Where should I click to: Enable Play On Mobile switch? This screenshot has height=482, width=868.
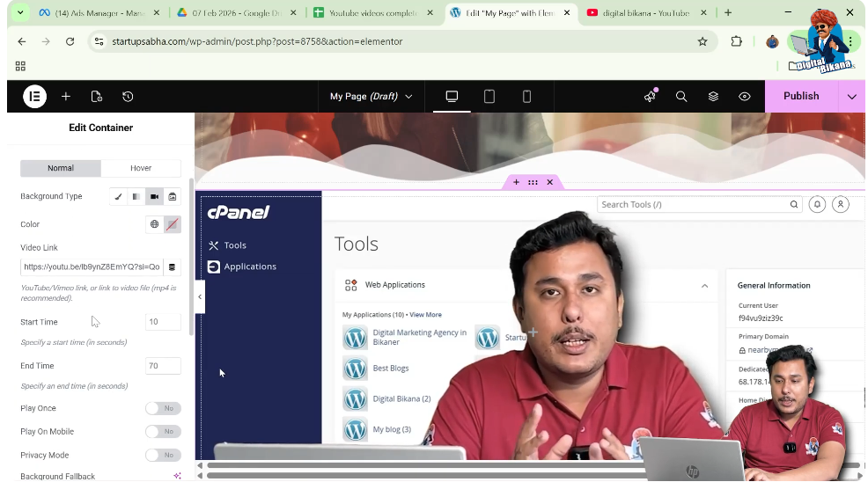pos(163,432)
